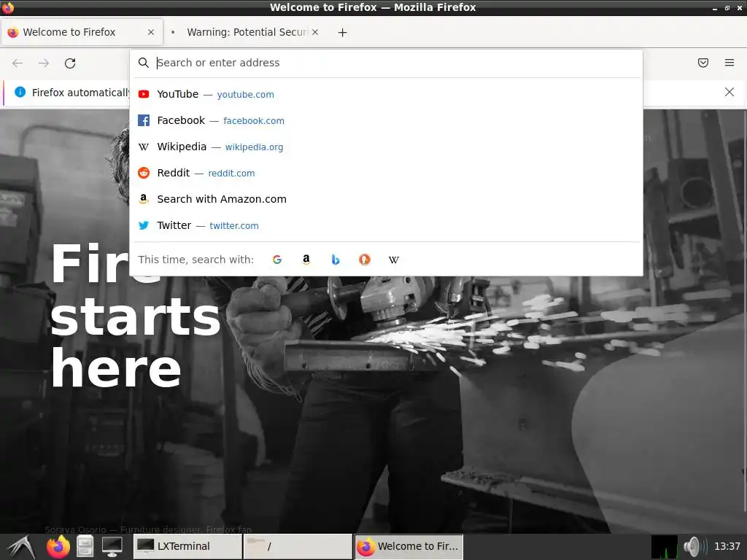This screenshot has height=560, width=747.
Task: Select the Twitter suggestion
Action: click(387, 225)
